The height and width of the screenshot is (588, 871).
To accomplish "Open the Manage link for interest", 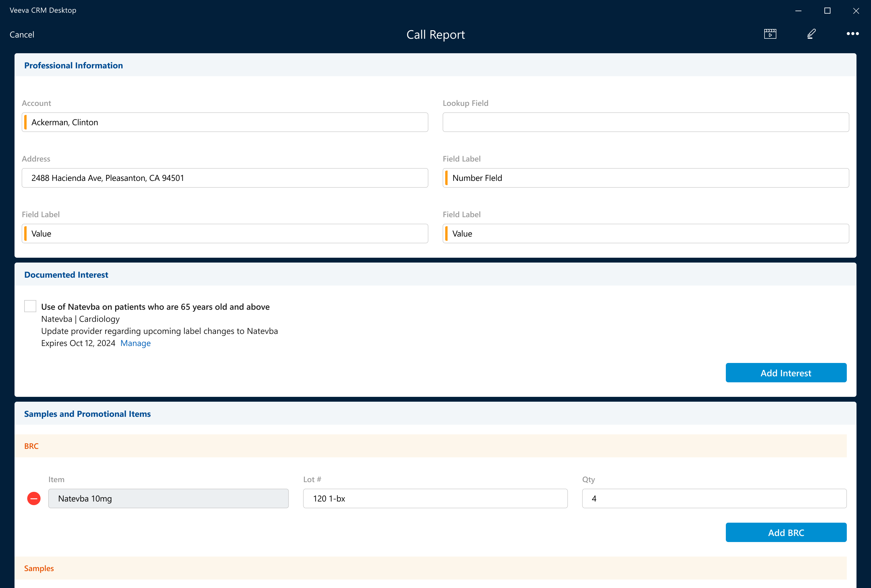I will point(135,343).
